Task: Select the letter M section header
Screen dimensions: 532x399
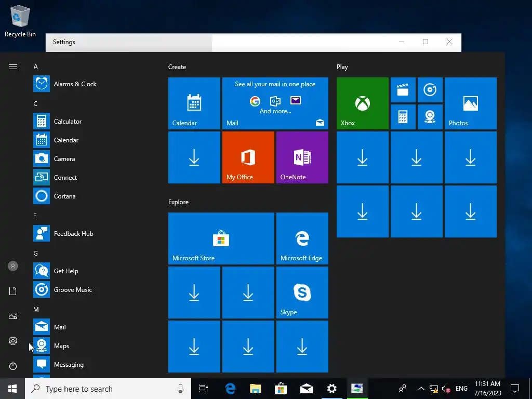Action: pyautogui.click(x=36, y=310)
